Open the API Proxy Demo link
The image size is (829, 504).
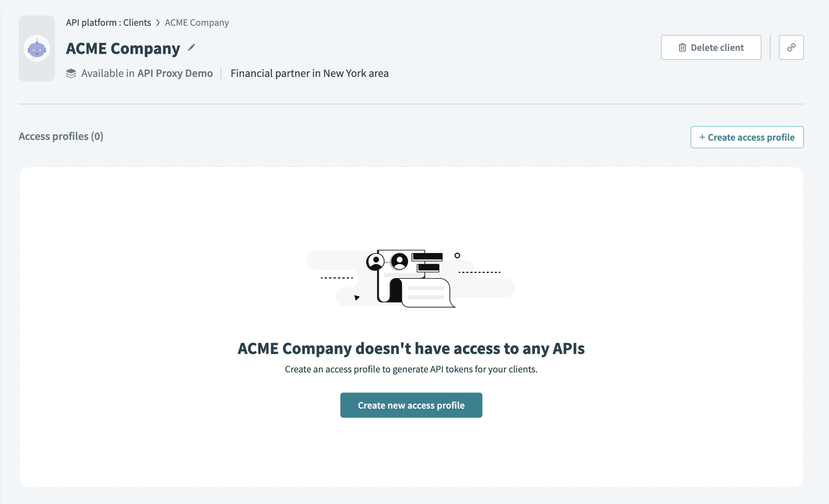pyautogui.click(x=175, y=73)
